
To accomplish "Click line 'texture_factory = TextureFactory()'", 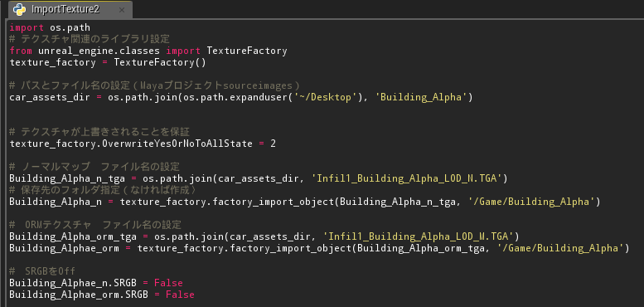I will (108, 62).
